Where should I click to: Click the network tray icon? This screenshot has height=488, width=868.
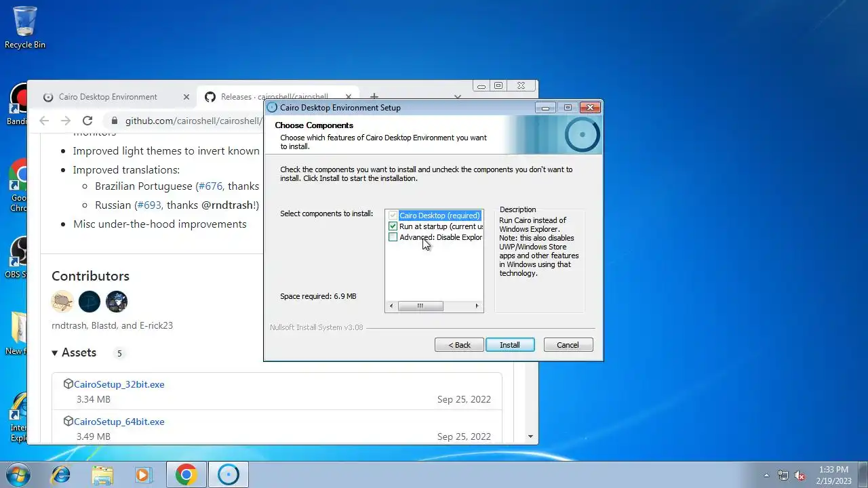[x=783, y=475]
